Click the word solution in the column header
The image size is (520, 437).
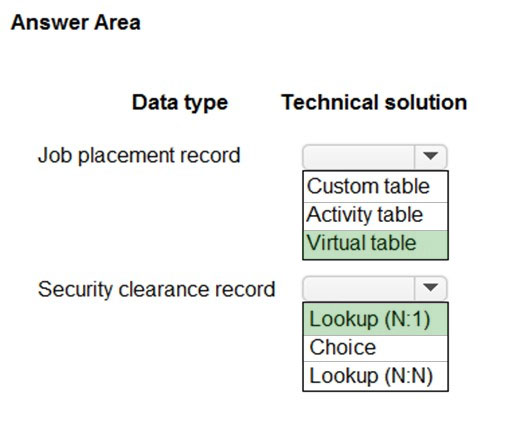click(426, 102)
